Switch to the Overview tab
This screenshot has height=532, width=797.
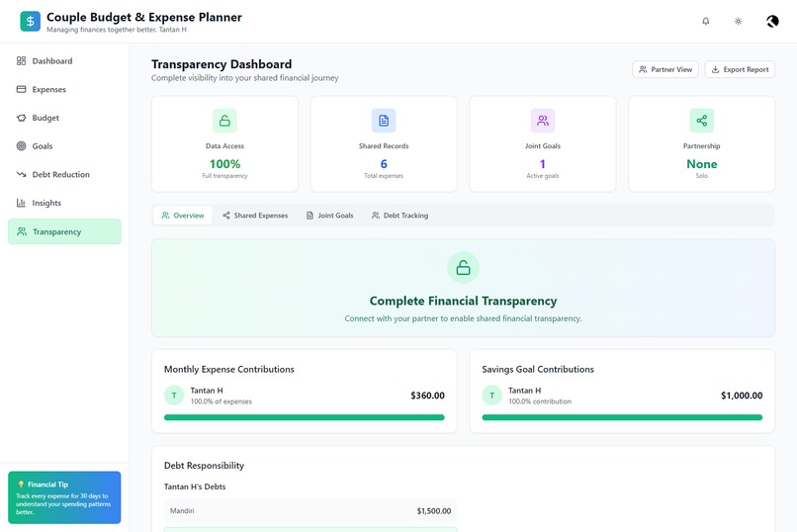[x=183, y=216]
